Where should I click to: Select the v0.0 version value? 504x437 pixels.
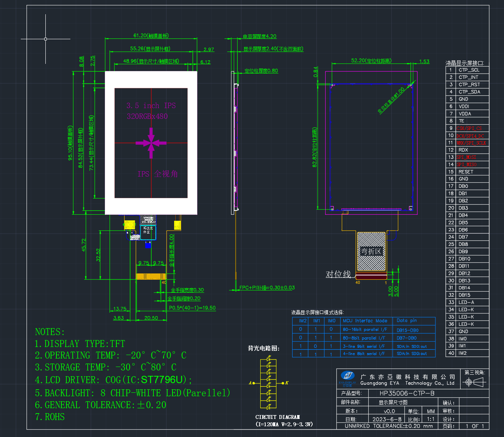[x=389, y=411]
